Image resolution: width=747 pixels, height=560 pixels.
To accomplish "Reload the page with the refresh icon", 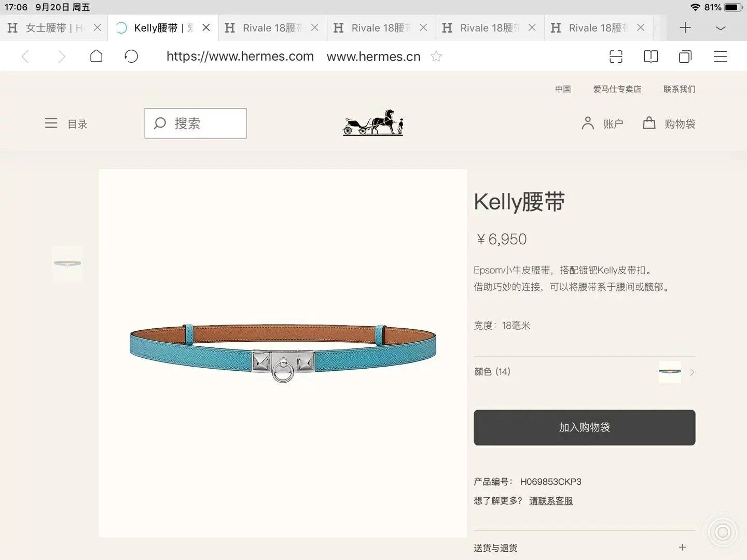I will pyautogui.click(x=131, y=56).
